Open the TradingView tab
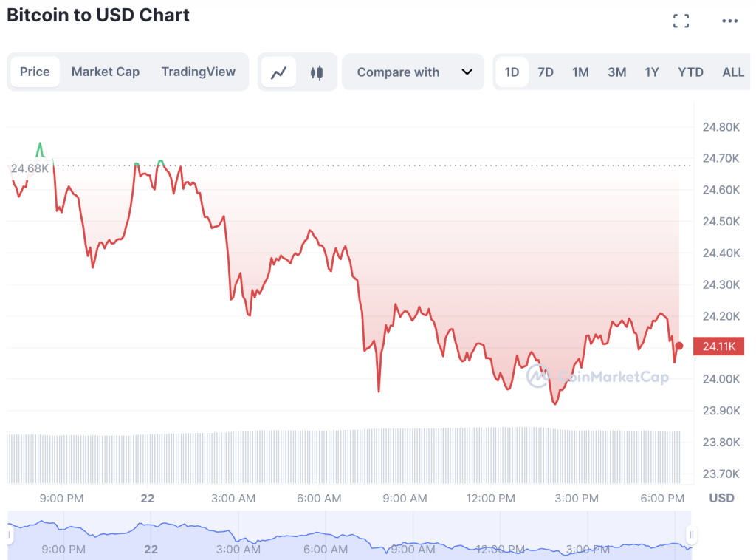 pos(199,72)
